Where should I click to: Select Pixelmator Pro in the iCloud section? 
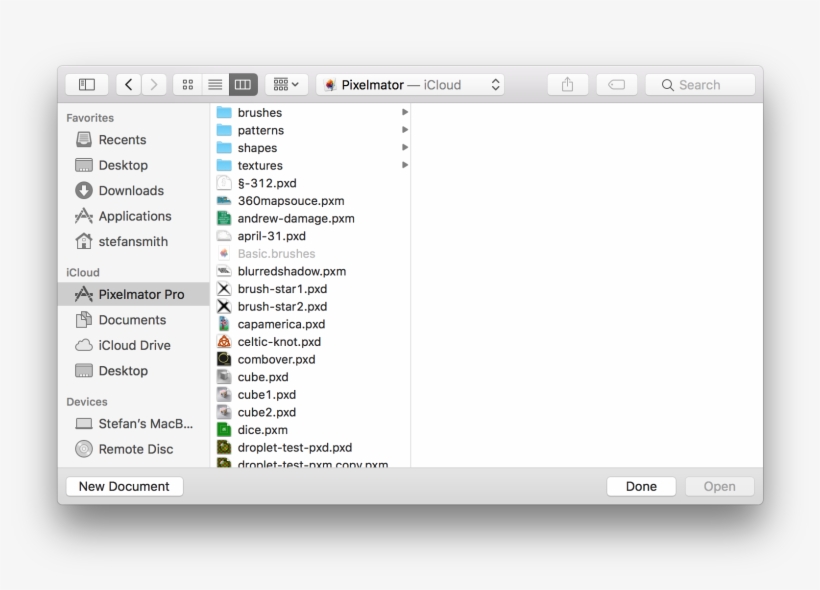click(134, 294)
